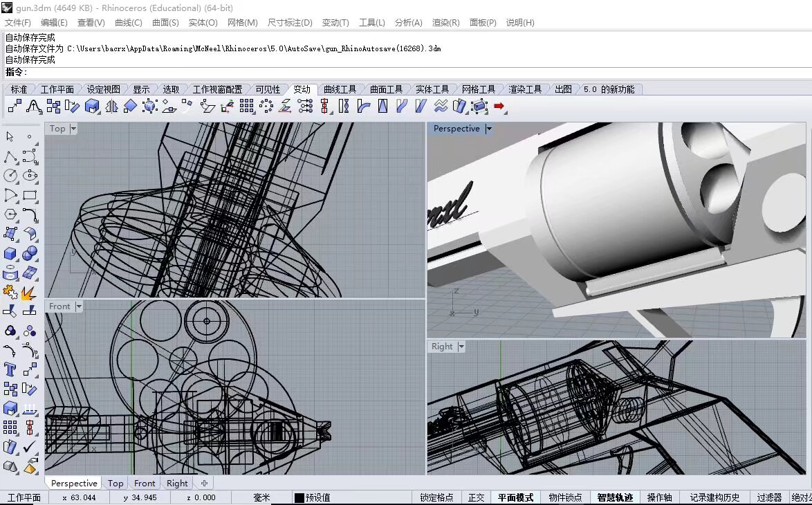812x505 pixels.
Task: Open the 曲面(S) menu
Action: pos(165,23)
